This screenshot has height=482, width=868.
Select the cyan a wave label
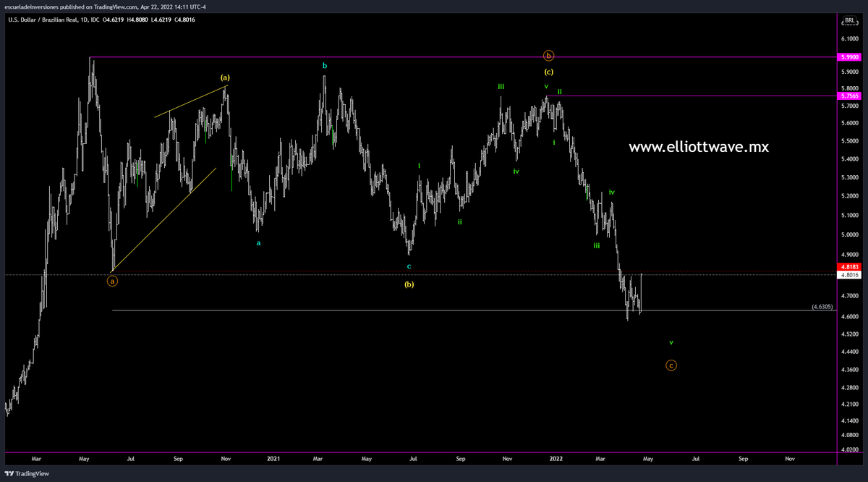tap(259, 243)
